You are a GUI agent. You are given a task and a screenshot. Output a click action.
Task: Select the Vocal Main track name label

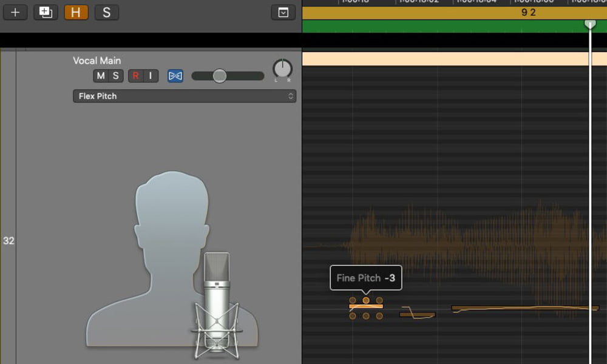tap(97, 61)
